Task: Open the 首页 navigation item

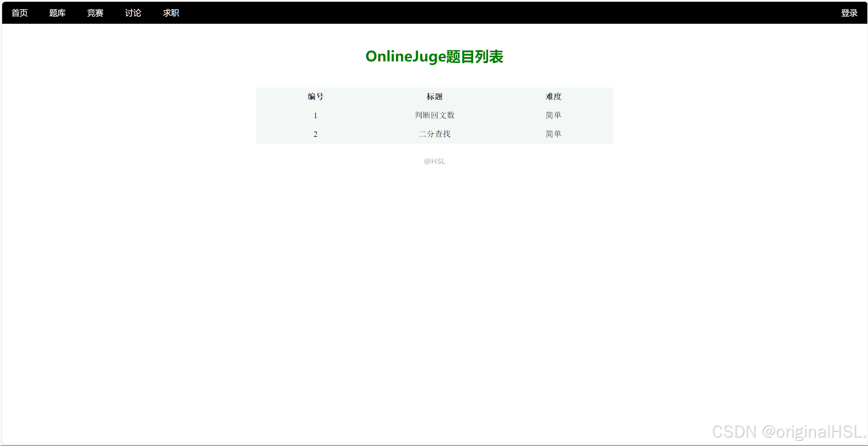Action: (19, 13)
